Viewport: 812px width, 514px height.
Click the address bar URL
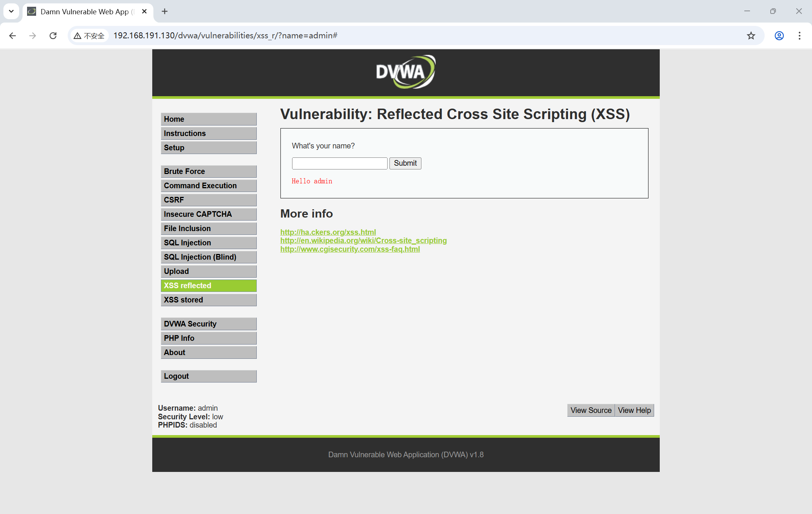[x=226, y=36]
